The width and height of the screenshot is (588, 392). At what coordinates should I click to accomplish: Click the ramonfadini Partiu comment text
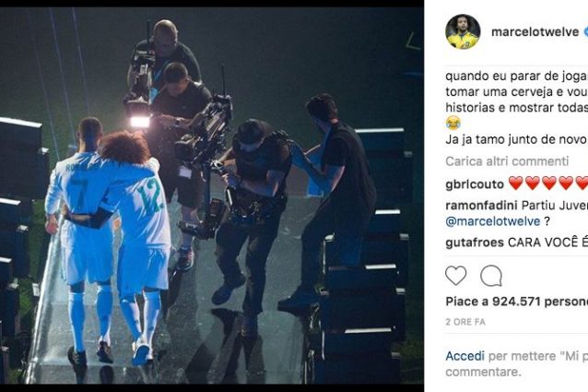pyautogui.click(x=555, y=205)
